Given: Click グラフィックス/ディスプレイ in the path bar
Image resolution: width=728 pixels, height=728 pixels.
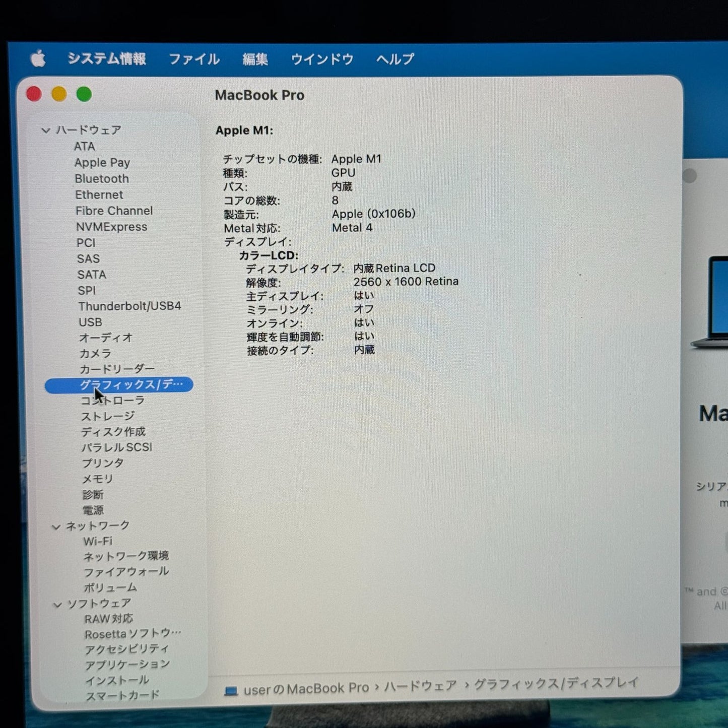Looking at the screenshot, I should pos(556,684).
